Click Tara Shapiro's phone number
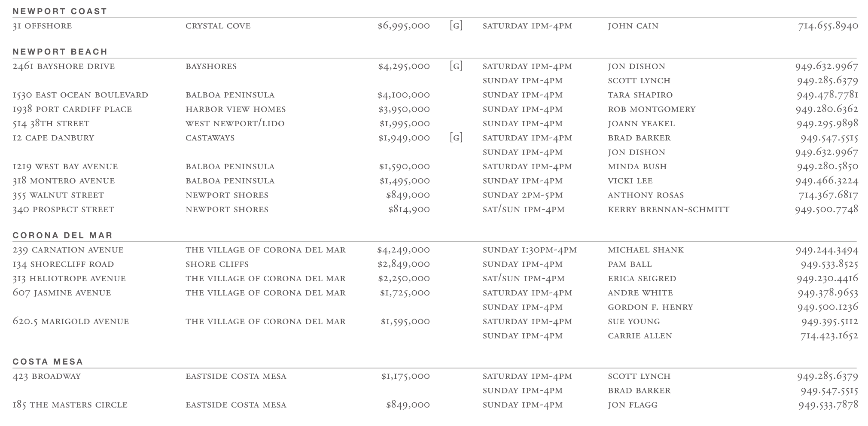 coord(827,95)
